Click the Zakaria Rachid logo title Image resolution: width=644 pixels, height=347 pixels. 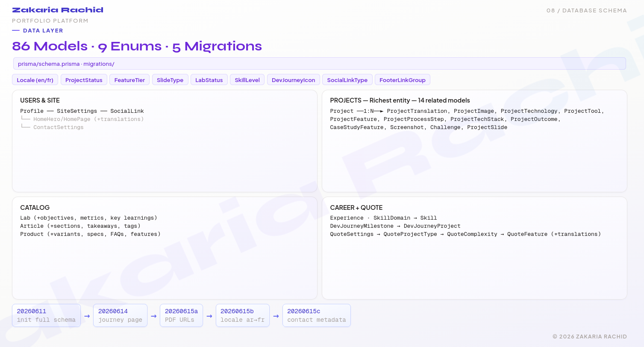point(58,10)
